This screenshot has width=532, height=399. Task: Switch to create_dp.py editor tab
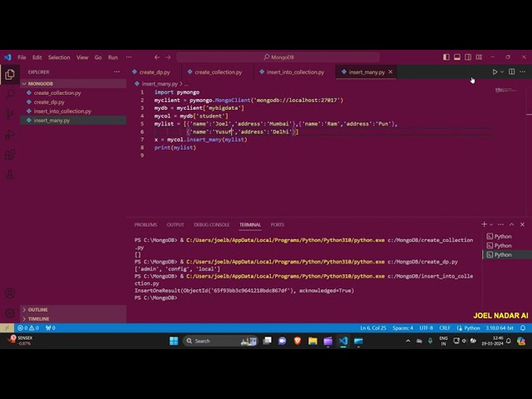point(155,72)
